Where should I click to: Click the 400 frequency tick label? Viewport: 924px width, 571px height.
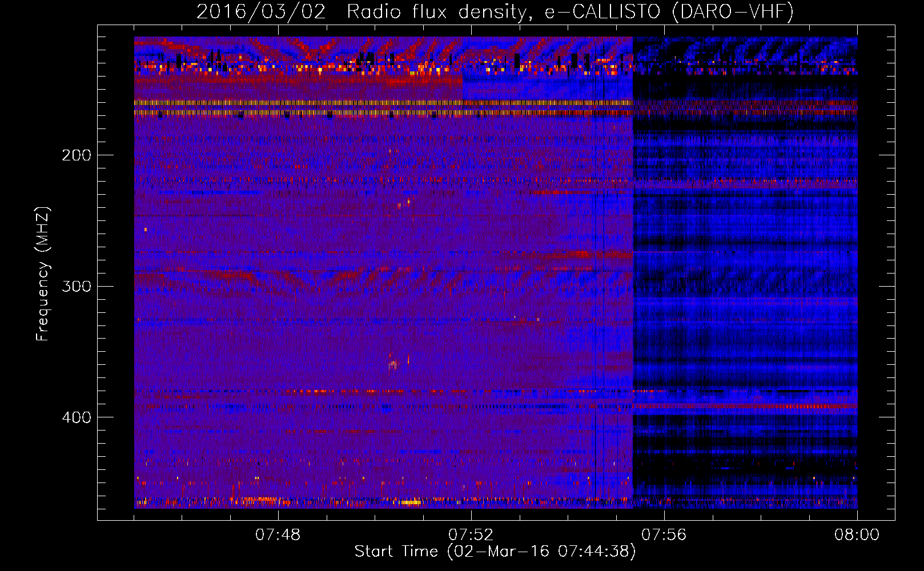[77, 417]
